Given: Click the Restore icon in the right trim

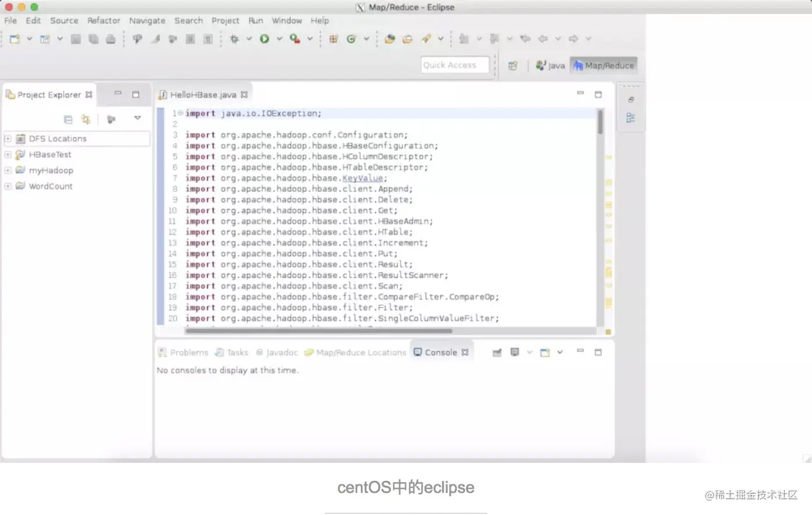Looking at the screenshot, I should 630,99.
